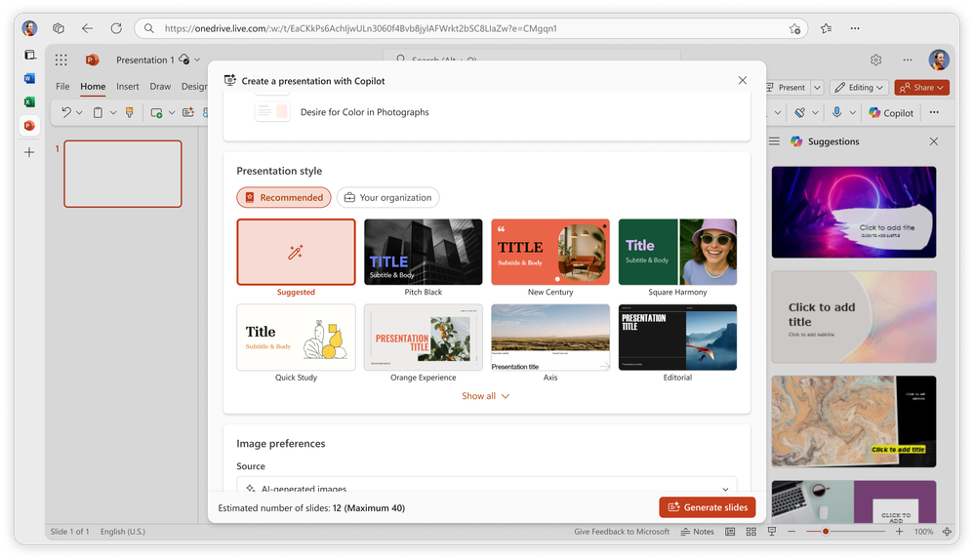Click zoom in plus in status bar
The image size is (974, 560).
pyautogui.click(x=899, y=532)
